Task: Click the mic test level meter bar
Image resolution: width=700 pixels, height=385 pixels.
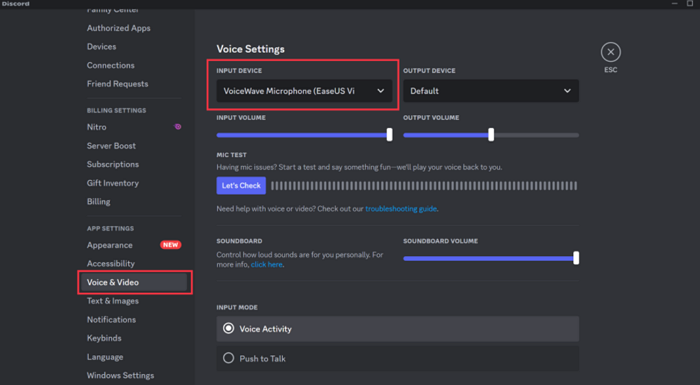Action: pyautogui.click(x=424, y=186)
